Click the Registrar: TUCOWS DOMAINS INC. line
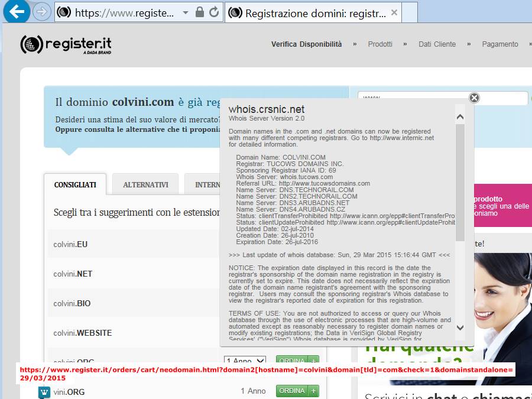 290,164
